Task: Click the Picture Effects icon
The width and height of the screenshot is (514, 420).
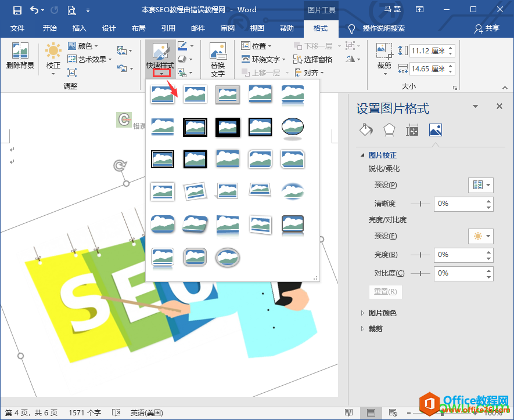Action: point(182,59)
